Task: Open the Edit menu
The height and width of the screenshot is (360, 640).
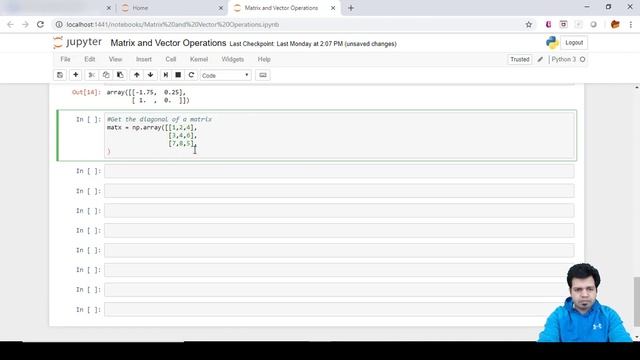Action: tap(90, 60)
